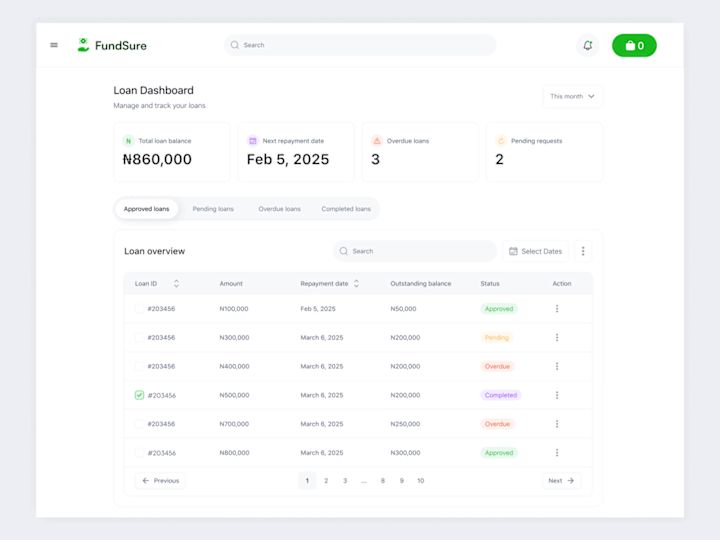Untick the checked ₦500,000 loan row checkbox
Screen dimensions: 720x540
click(x=139, y=395)
